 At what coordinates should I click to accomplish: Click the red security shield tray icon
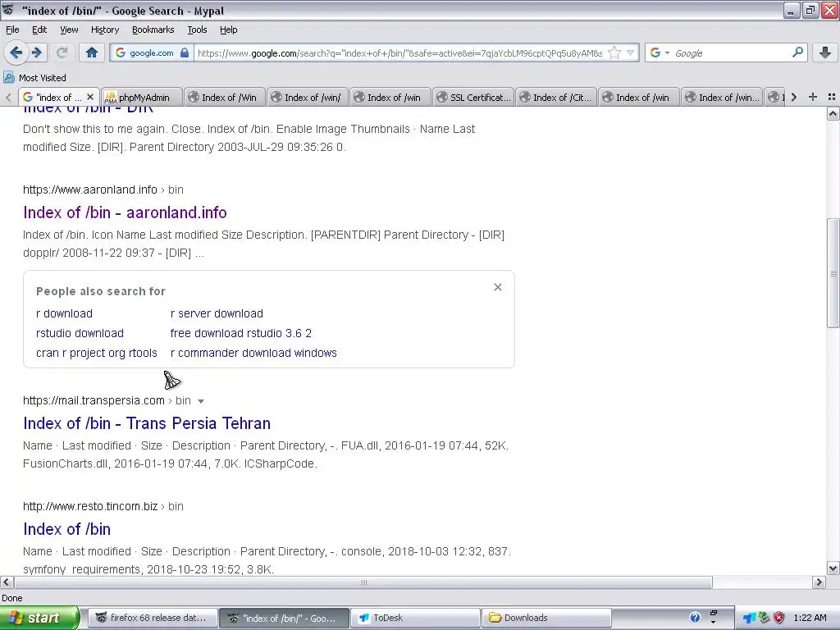(779, 618)
